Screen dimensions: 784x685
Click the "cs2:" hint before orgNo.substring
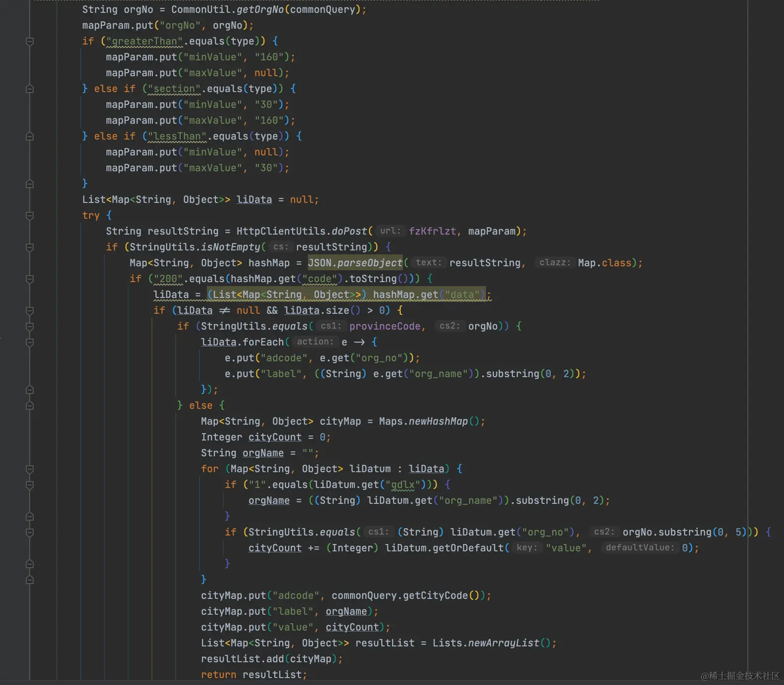click(604, 532)
